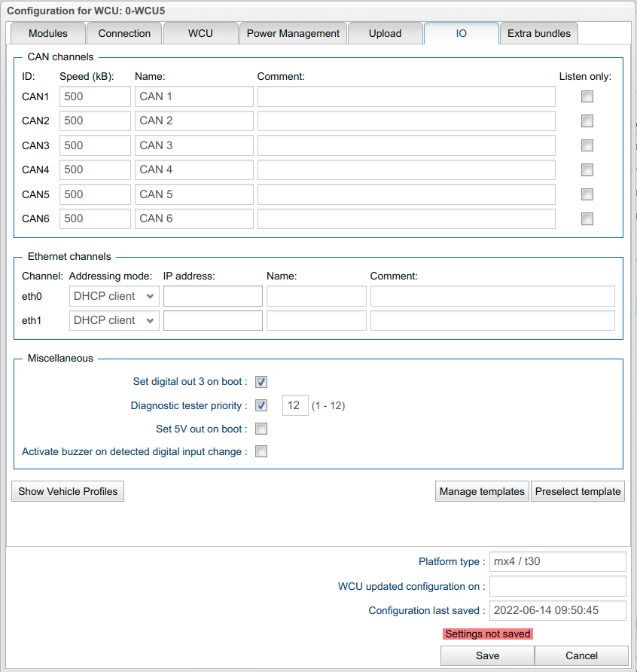Image resolution: width=637 pixels, height=672 pixels.
Task: Tick Activate buzzer on digital input change
Action: [261, 452]
